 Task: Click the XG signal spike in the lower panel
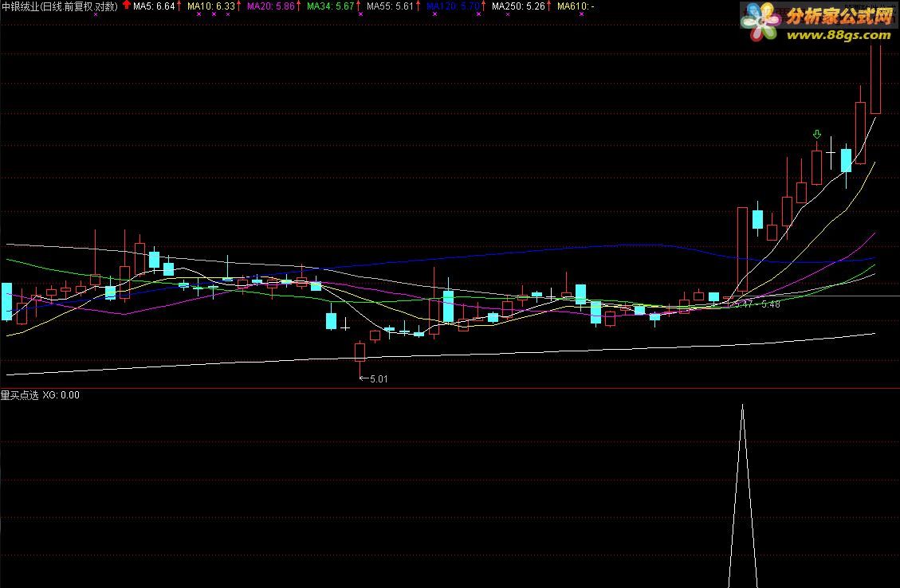click(x=743, y=496)
